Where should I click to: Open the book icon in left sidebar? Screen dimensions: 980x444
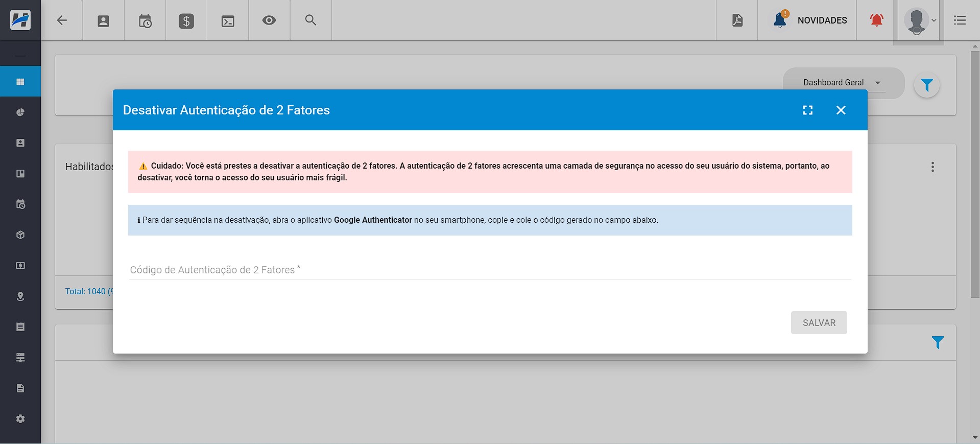pyautogui.click(x=20, y=174)
